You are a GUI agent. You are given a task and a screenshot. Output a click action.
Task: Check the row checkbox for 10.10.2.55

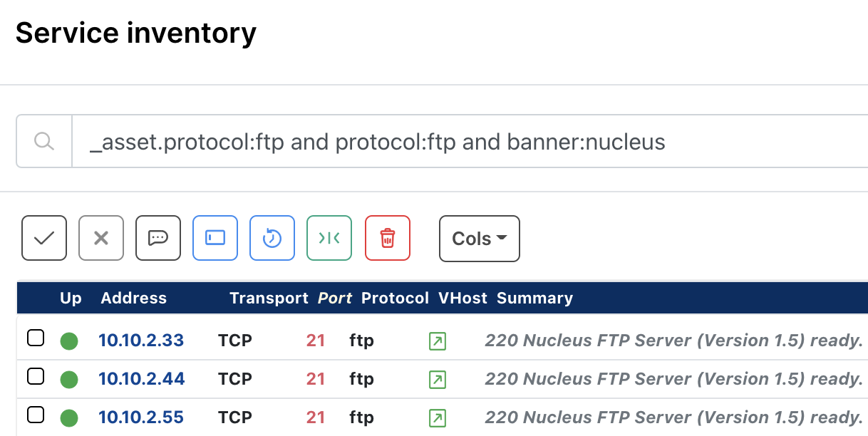pyautogui.click(x=36, y=414)
